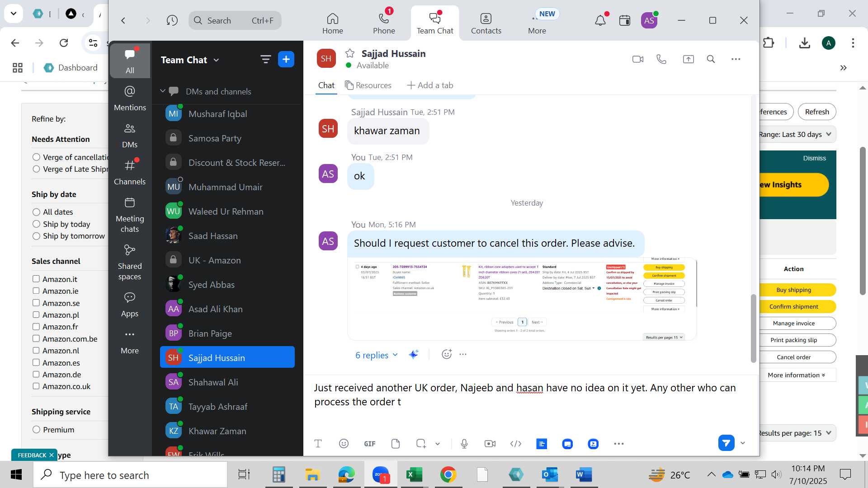Click the AI summary sparkle icon on thread

(x=413, y=355)
